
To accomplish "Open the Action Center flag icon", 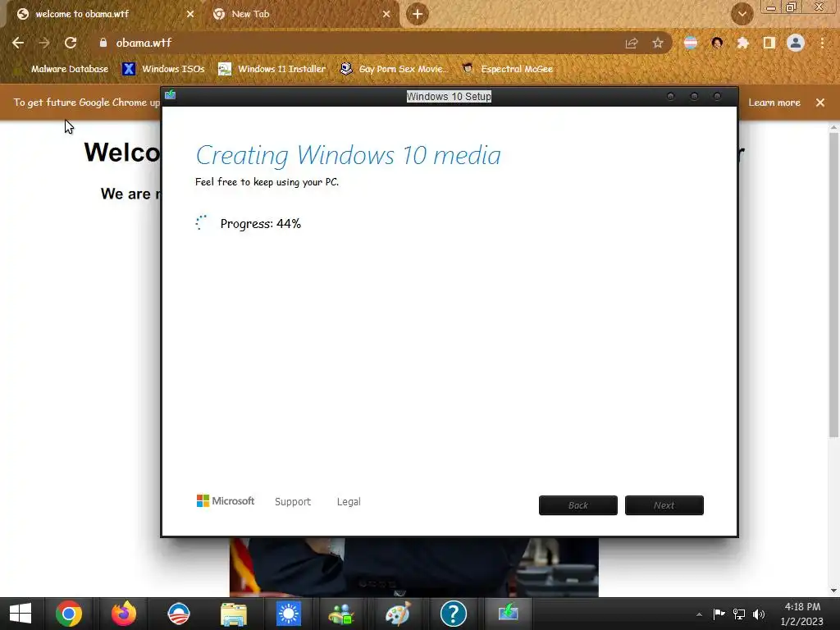I will coord(719,614).
